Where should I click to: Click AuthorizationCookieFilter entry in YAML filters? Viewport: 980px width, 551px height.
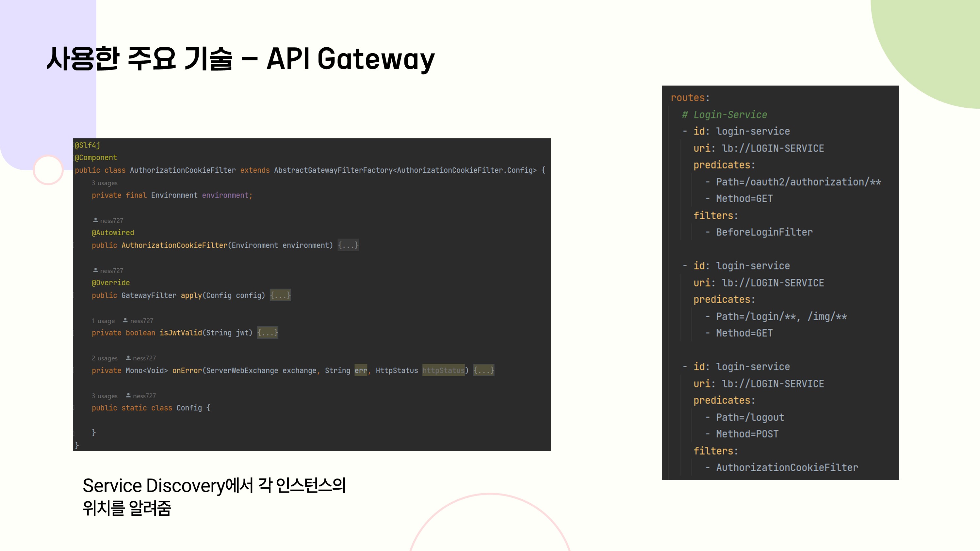pos(787,467)
